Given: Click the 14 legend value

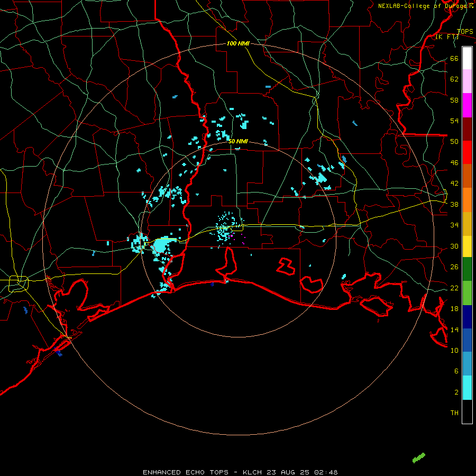Looking at the screenshot, I should click(454, 329).
